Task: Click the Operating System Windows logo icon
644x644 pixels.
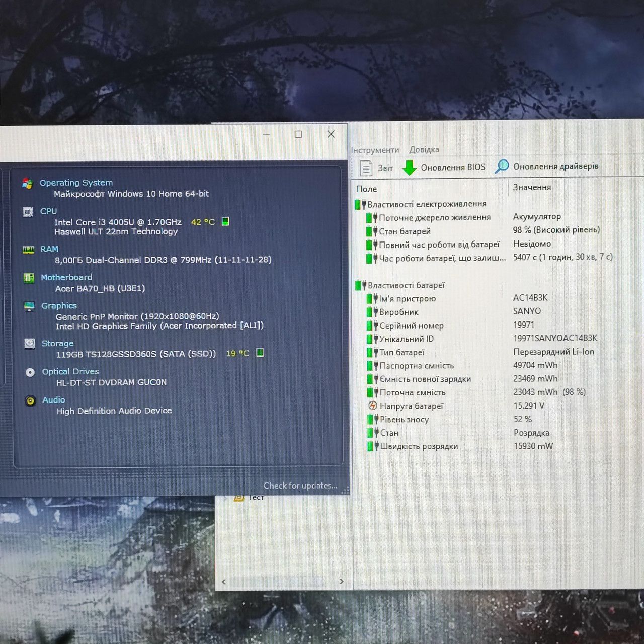Action: (28, 183)
